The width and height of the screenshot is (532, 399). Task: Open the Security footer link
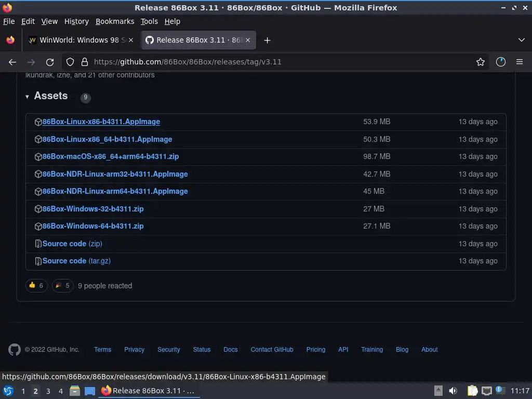pos(169,350)
